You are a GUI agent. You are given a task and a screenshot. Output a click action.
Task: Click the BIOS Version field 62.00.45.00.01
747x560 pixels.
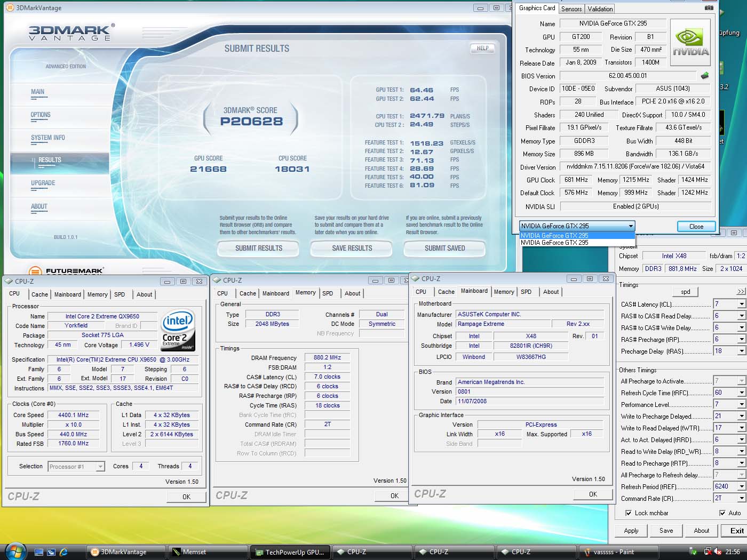coord(628,76)
